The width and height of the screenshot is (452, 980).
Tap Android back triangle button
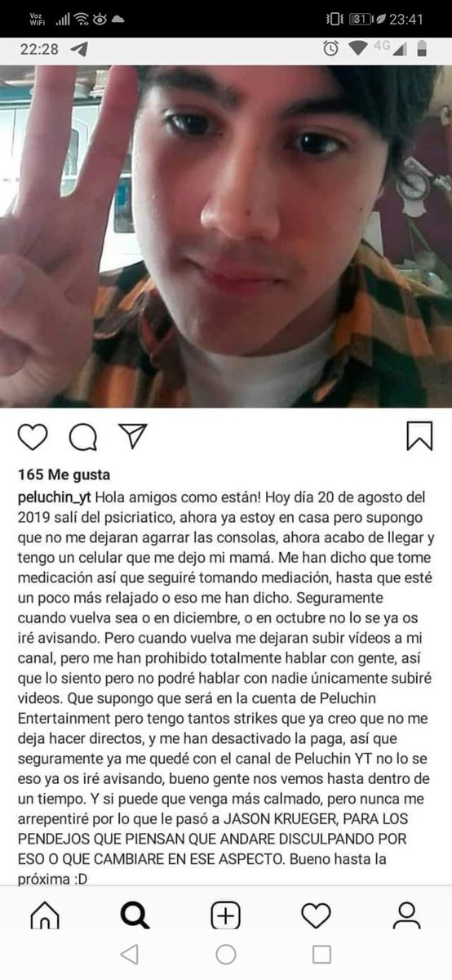click(x=130, y=955)
